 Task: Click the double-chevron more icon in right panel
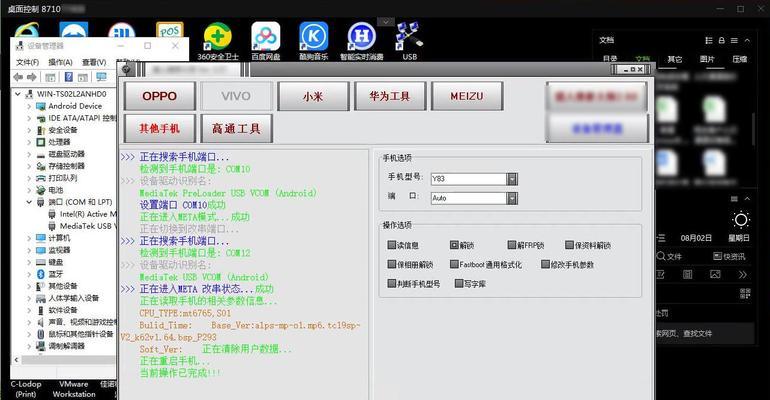click(742, 274)
